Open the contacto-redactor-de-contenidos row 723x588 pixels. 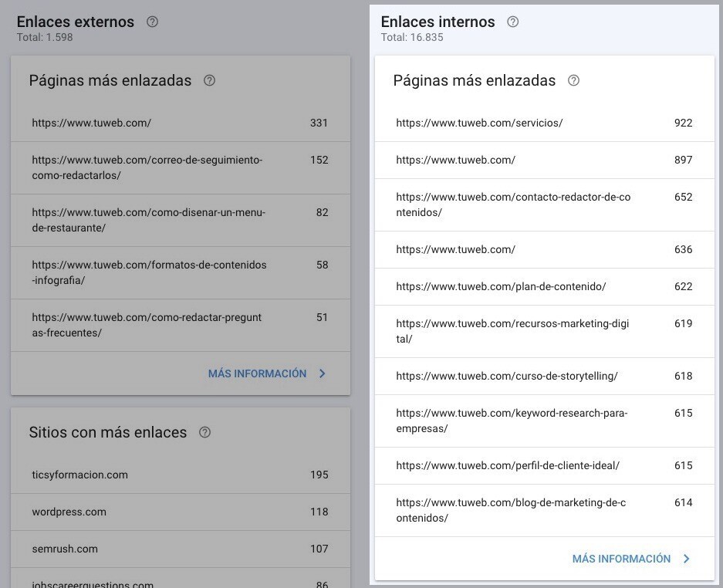tap(545, 204)
